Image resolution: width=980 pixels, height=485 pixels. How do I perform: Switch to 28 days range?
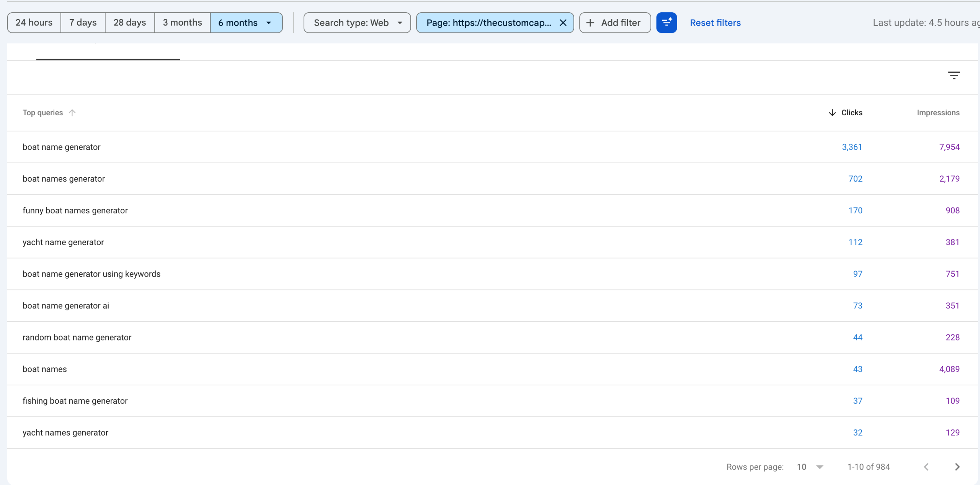point(130,23)
